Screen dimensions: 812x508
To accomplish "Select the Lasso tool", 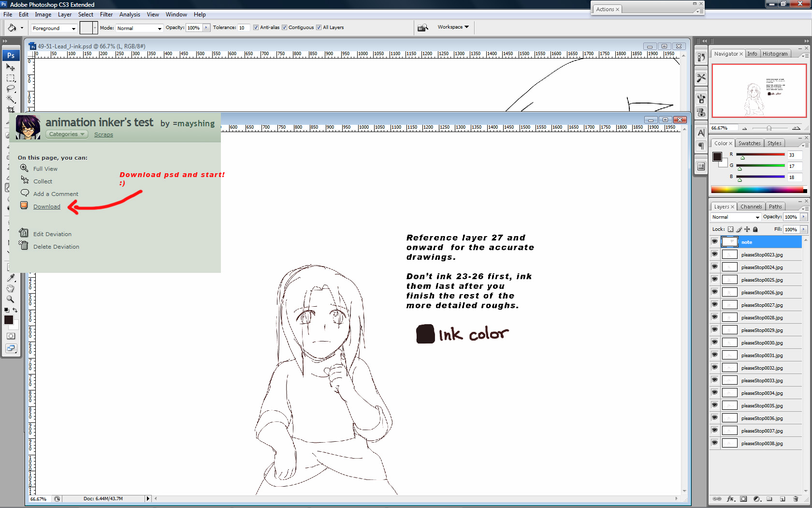I will coord(11,89).
